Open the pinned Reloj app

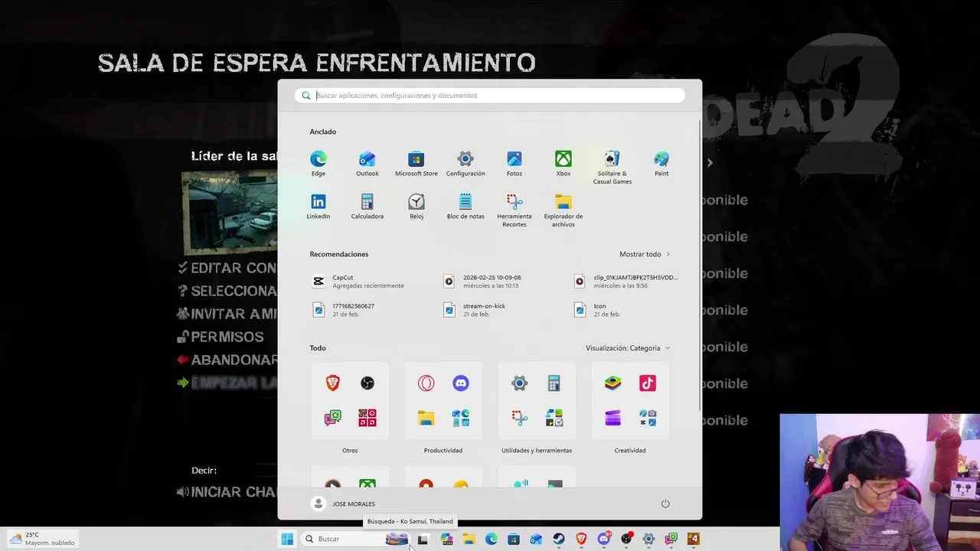pyautogui.click(x=416, y=206)
